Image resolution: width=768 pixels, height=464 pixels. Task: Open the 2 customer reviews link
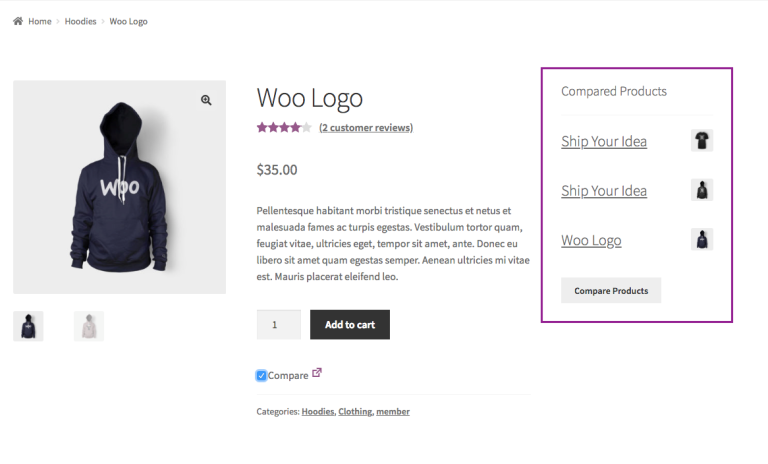click(x=365, y=127)
